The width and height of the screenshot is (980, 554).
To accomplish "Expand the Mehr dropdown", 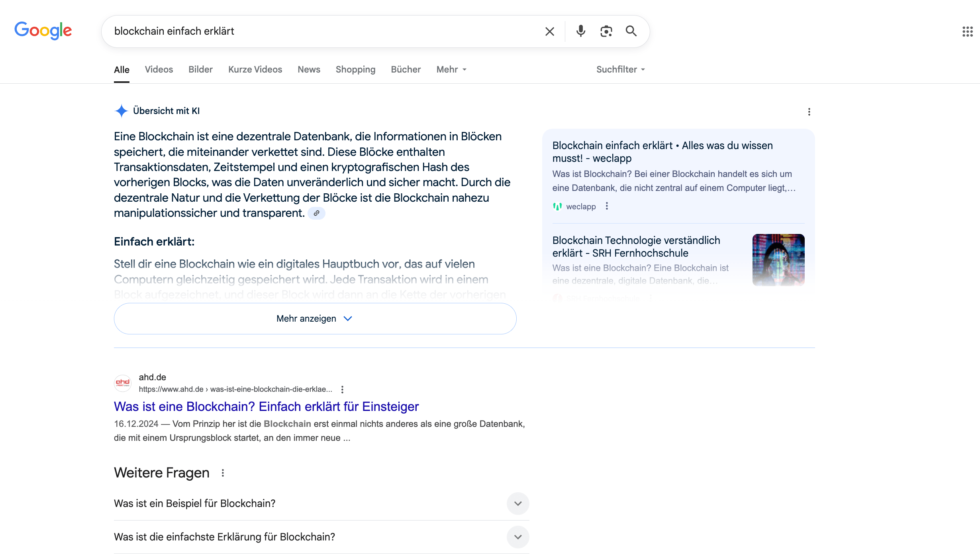I will point(451,69).
